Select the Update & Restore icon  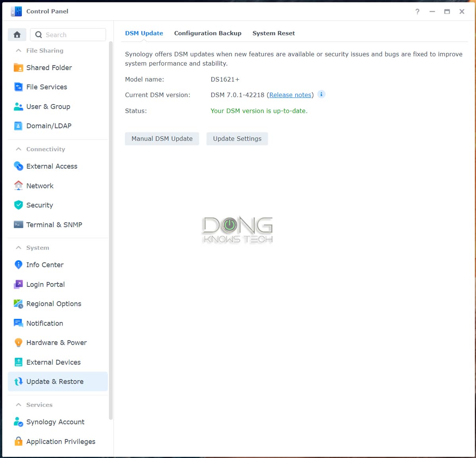tap(18, 381)
